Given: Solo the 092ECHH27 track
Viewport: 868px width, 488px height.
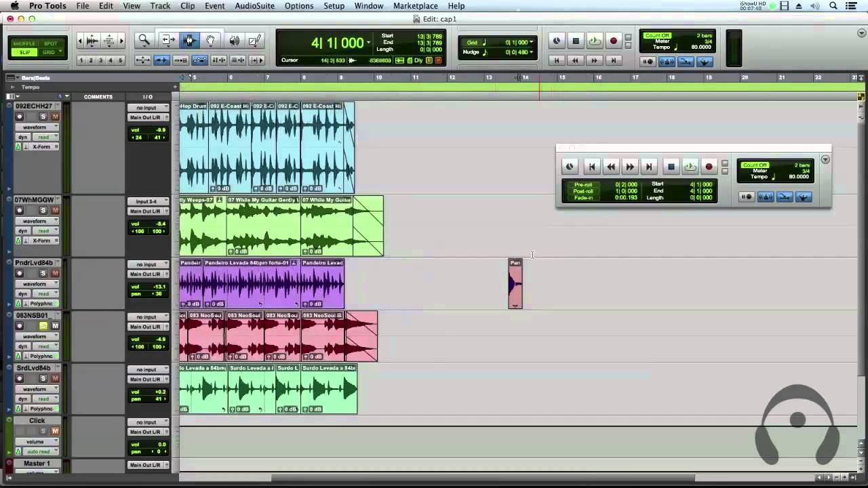Looking at the screenshot, I should [x=43, y=117].
